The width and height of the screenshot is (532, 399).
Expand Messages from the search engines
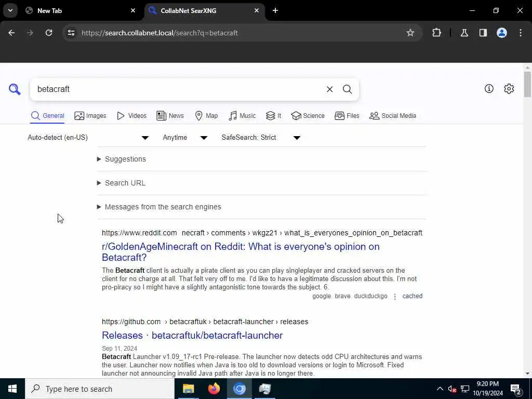(159, 207)
